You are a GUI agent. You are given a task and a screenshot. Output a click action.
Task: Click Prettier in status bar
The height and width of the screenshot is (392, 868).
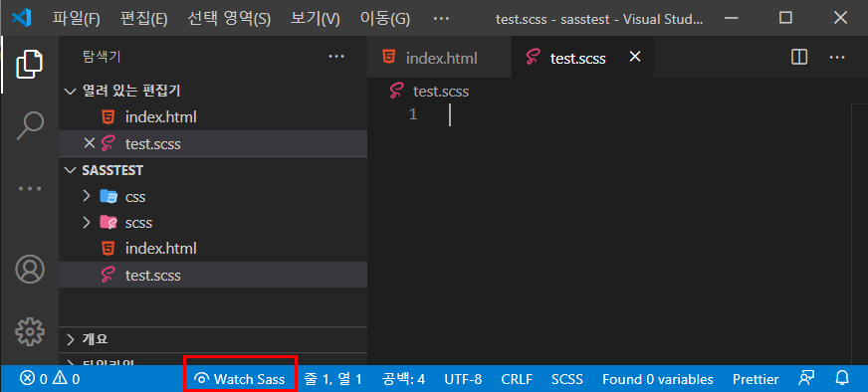click(x=756, y=379)
